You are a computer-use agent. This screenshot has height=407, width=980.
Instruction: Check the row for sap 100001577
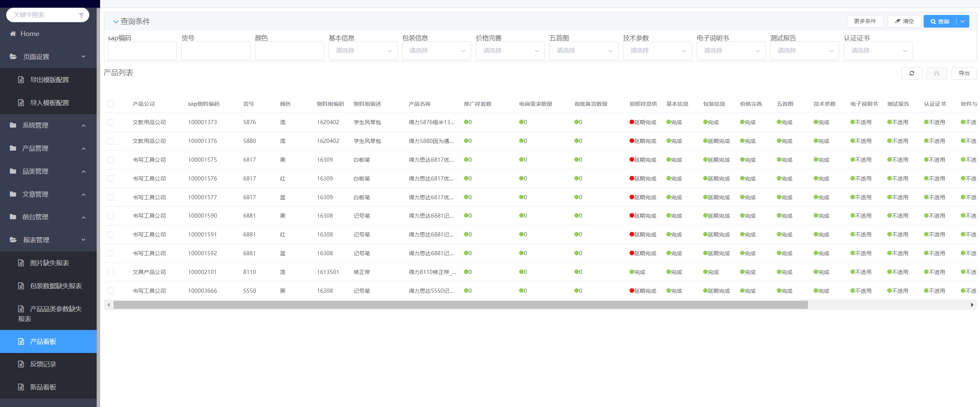tap(111, 197)
